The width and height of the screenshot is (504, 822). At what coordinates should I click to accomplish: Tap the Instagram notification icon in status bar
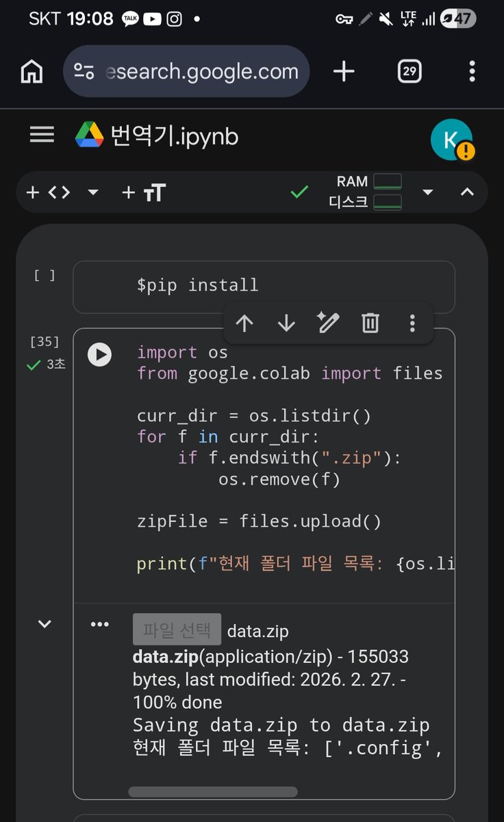175,18
